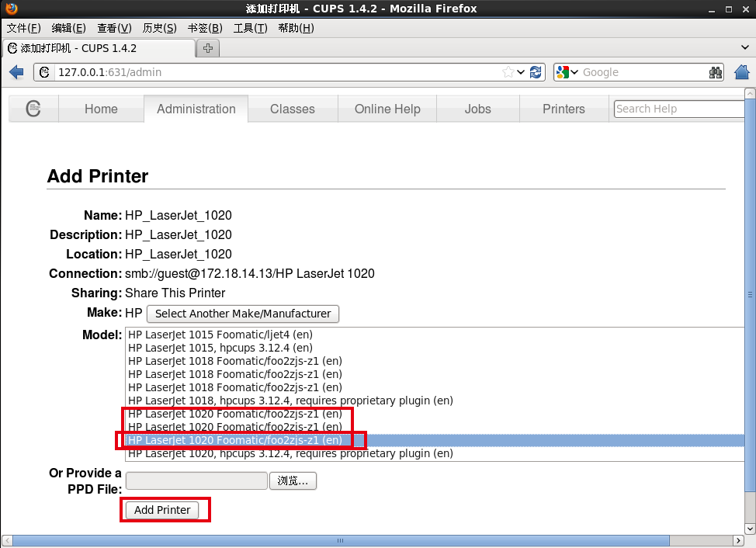Reload the page with the refresh icon
The width and height of the screenshot is (756, 548).
coord(536,72)
